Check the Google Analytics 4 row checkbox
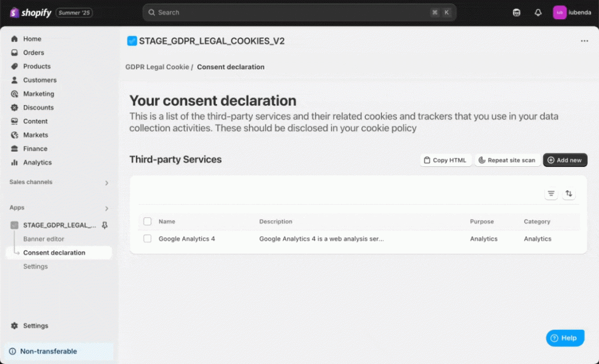599x364 pixels. (x=147, y=238)
